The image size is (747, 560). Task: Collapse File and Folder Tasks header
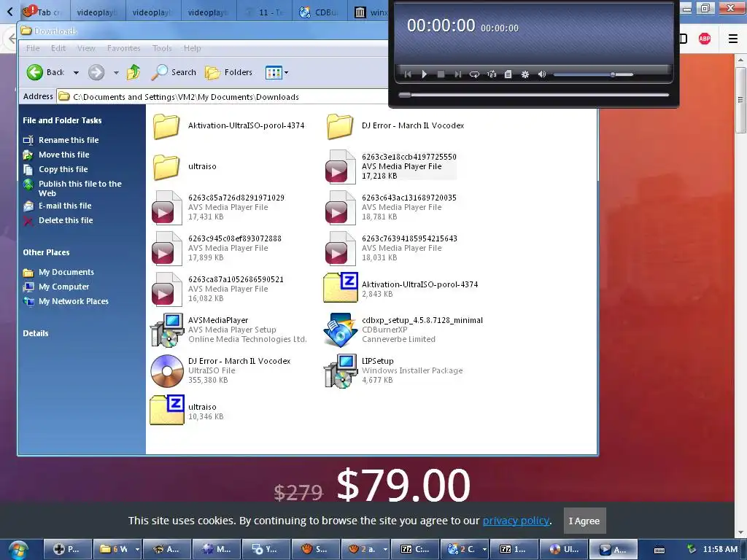point(62,120)
